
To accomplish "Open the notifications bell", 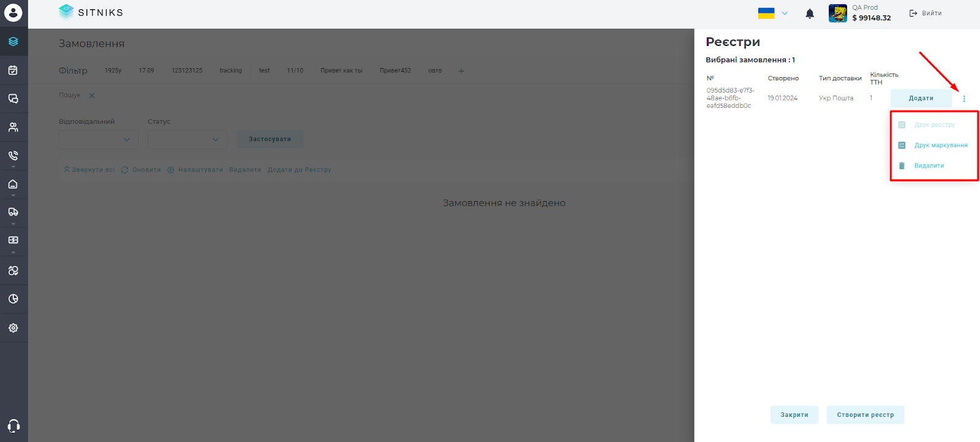I will pos(810,13).
